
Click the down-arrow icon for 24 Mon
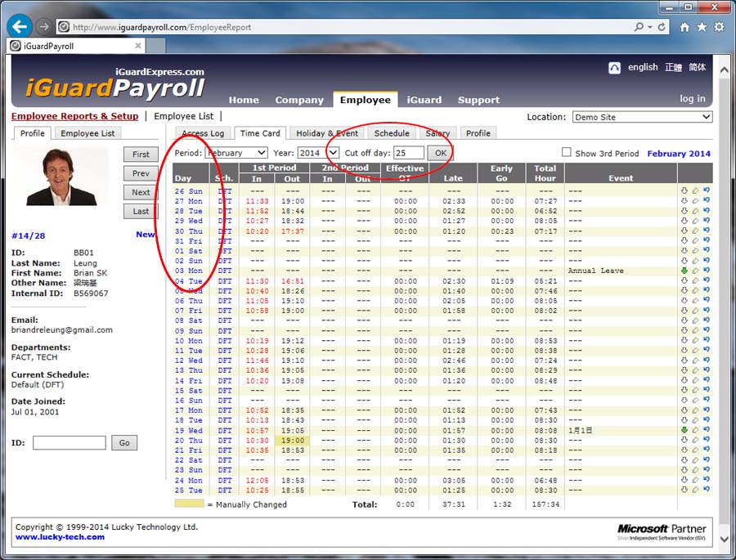click(x=684, y=480)
